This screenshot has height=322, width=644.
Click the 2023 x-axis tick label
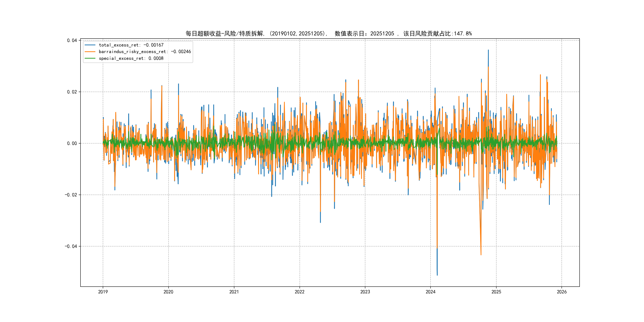365,292
